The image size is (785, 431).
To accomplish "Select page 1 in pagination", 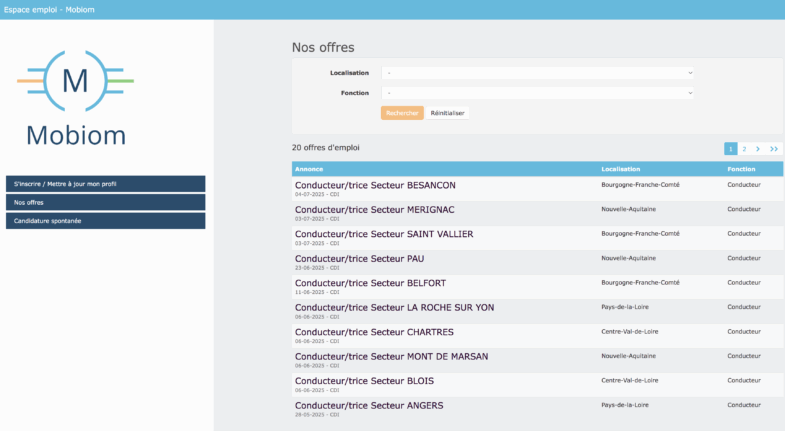I will [x=730, y=149].
